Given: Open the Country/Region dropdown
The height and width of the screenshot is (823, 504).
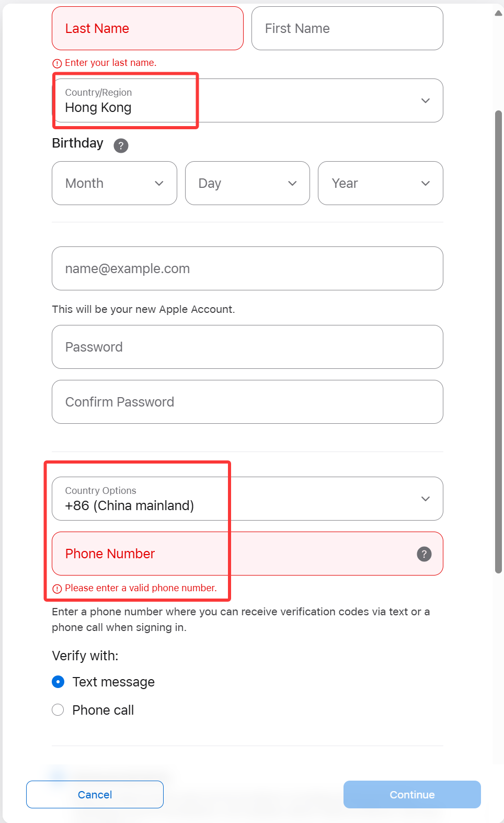Looking at the screenshot, I should tap(247, 100).
